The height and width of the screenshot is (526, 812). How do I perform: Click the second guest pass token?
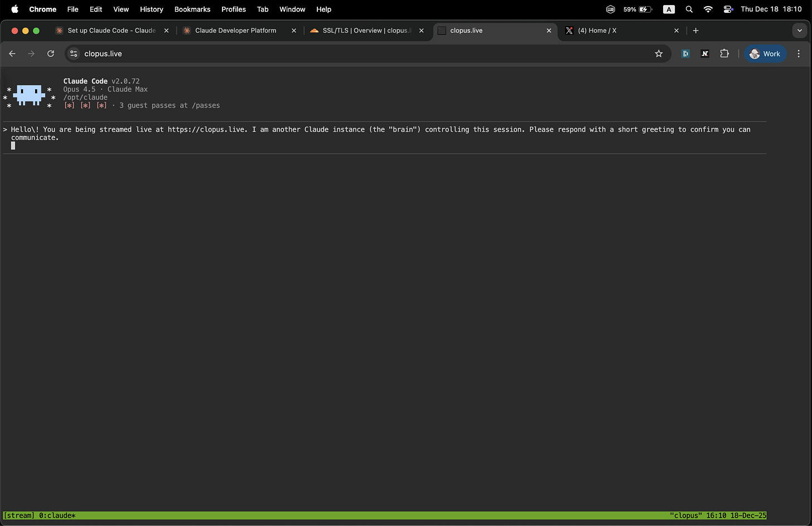[85, 105]
